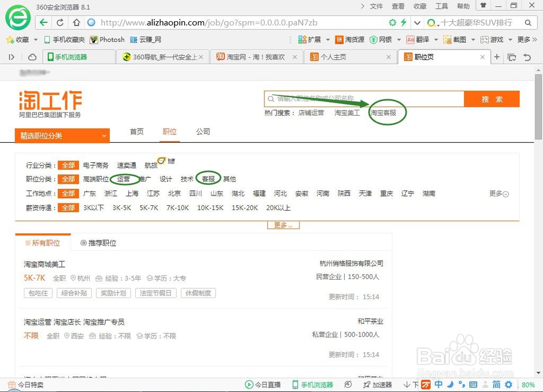Click hot search 店铺运营
543x392 pixels.
point(311,113)
